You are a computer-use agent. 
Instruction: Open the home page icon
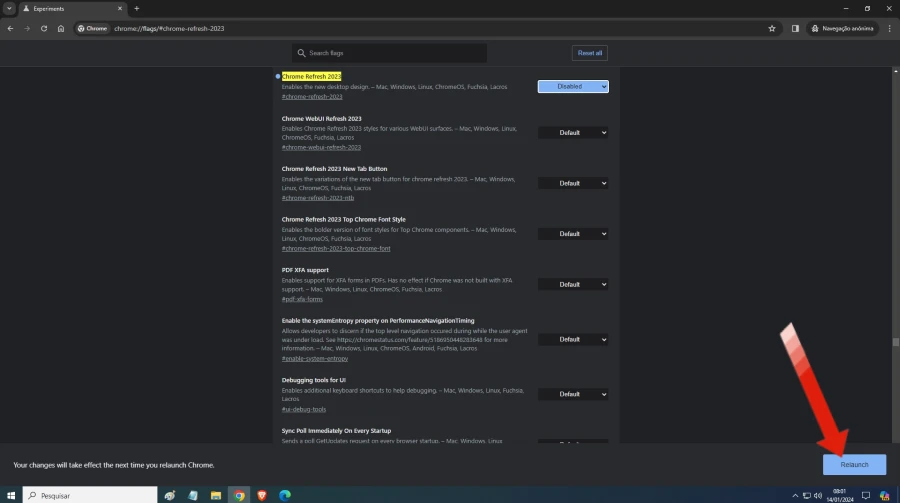point(61,28)
